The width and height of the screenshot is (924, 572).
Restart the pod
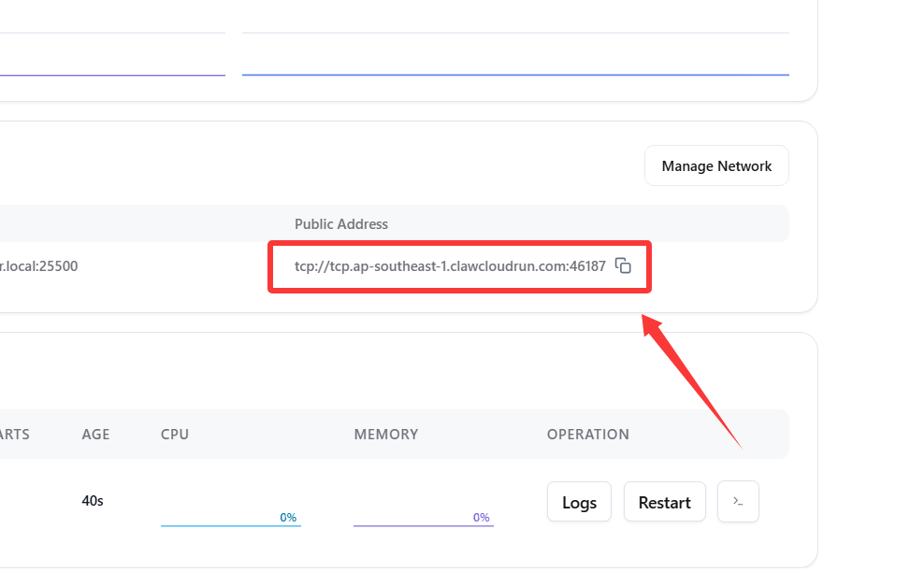pos(664,502)
